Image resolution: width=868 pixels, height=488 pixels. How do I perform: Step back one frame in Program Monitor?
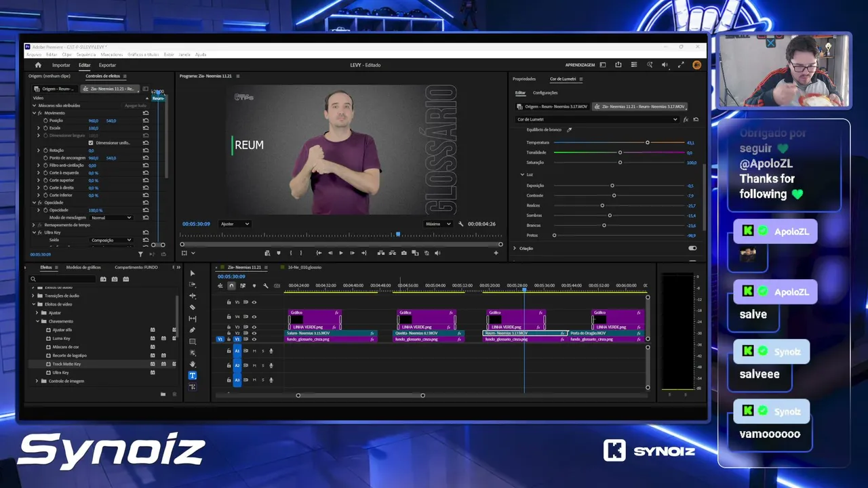tap(330, 253)
